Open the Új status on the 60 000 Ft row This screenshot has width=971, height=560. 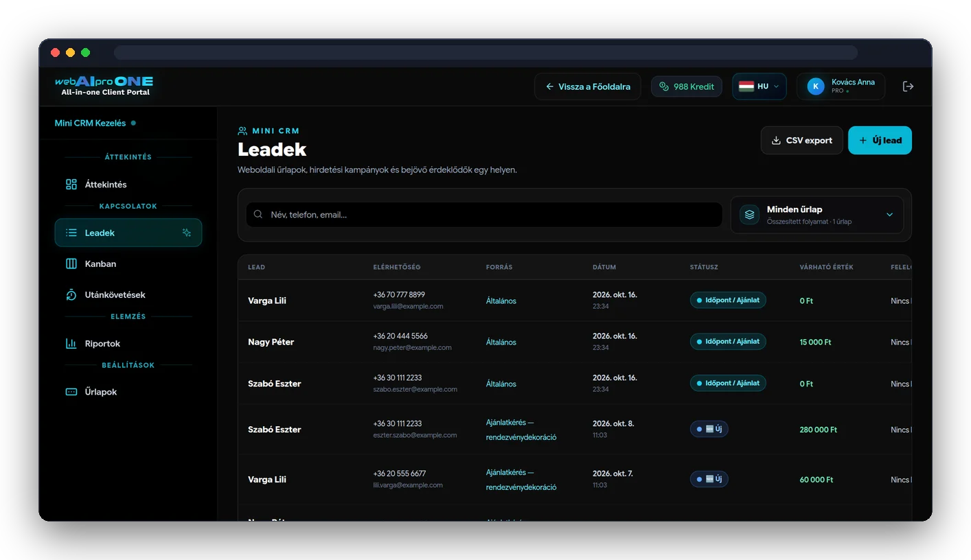[x=709, y=479]
